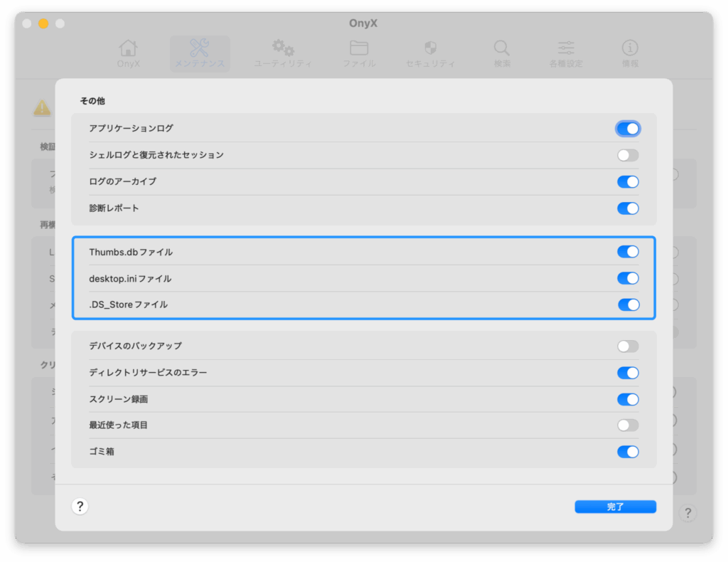Toggle the .DS_Storeファイル switch
Viewport: 728px width, 562px height.
coord(628,304)
